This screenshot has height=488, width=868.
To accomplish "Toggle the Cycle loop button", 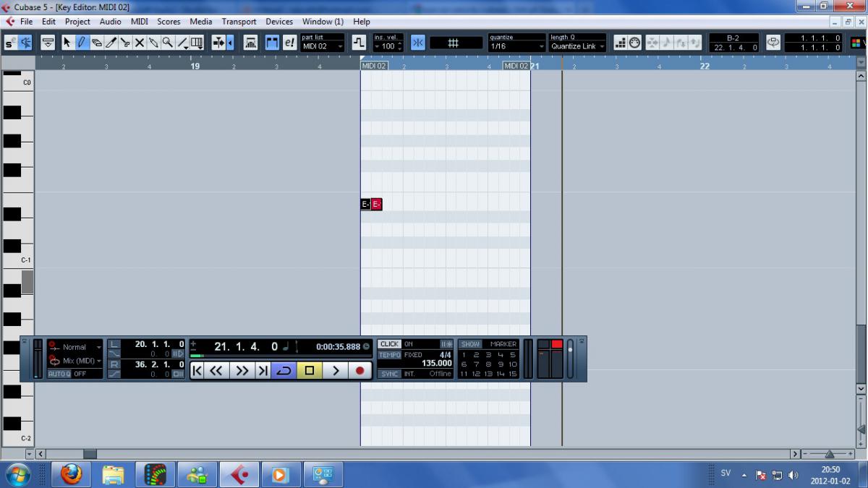I will point(284,371).
